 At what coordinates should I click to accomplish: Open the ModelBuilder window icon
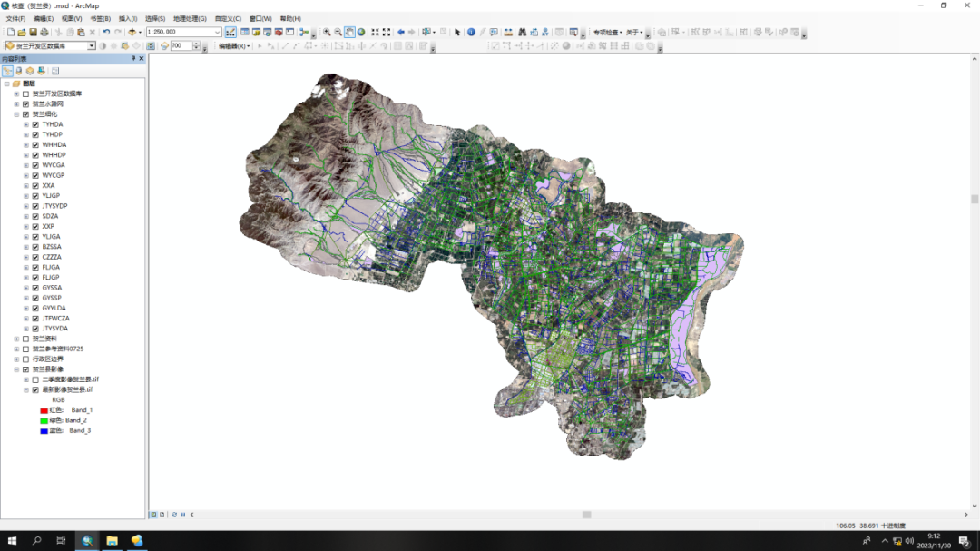point(304,32)
